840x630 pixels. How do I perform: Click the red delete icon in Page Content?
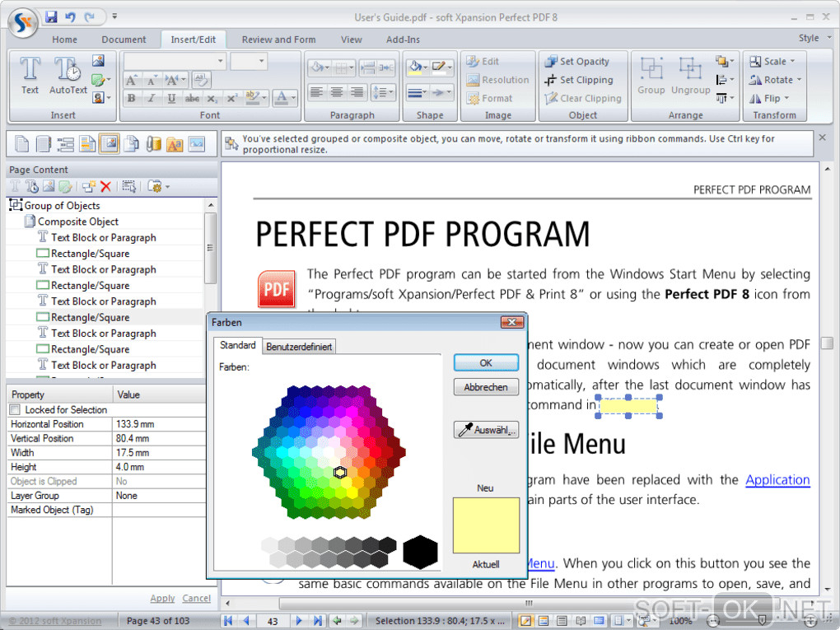coord(105,186)
